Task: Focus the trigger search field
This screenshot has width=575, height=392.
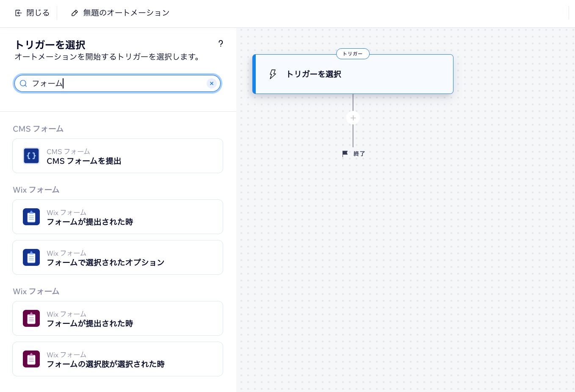Action: point(118,83)
